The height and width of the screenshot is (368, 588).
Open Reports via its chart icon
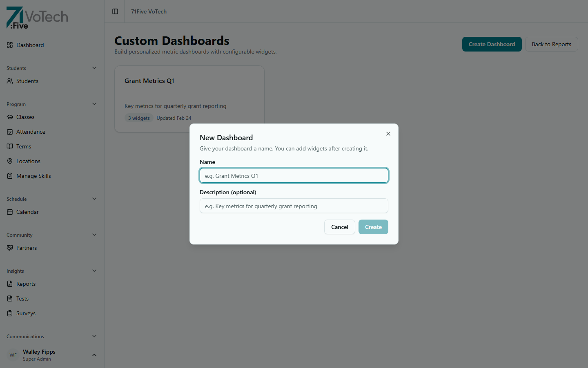(x=9, y=284)
